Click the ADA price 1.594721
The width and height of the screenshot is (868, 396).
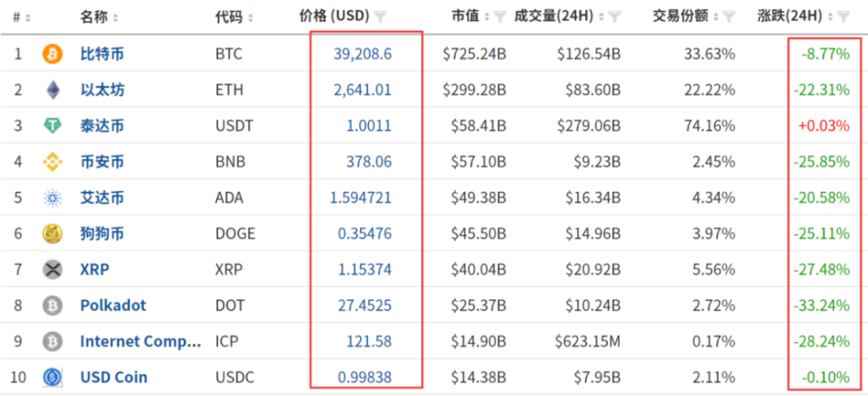coord(360,198)
